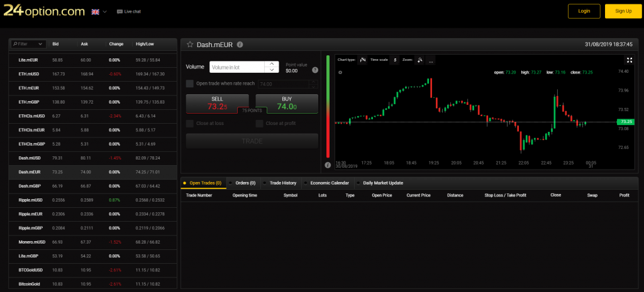Click SELL at 73.25
Image resolution: width=644 pixels, height=292 pixels.
click(x=217, y=104)
